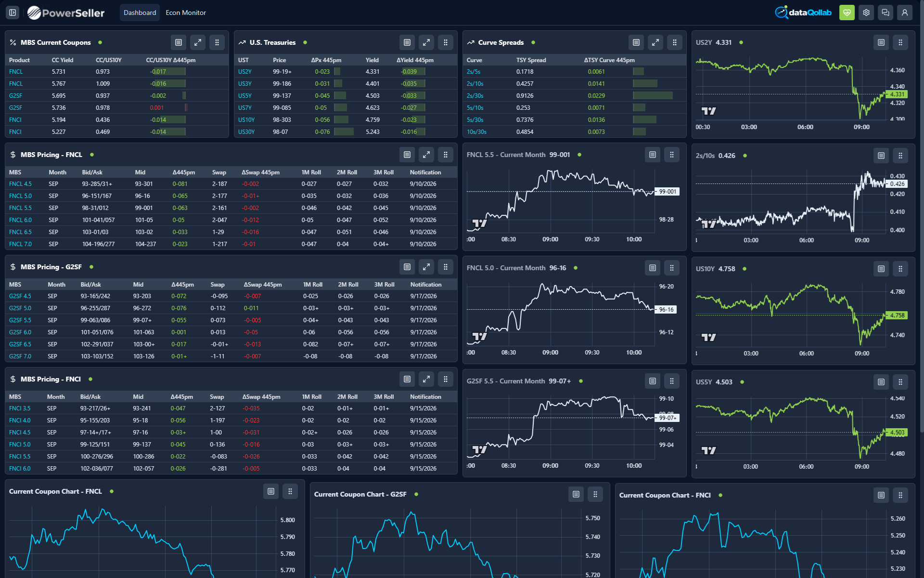Switch to the Dashboard tab
The width and height of the screenshot is (924, 578).
tap(140, 13)
